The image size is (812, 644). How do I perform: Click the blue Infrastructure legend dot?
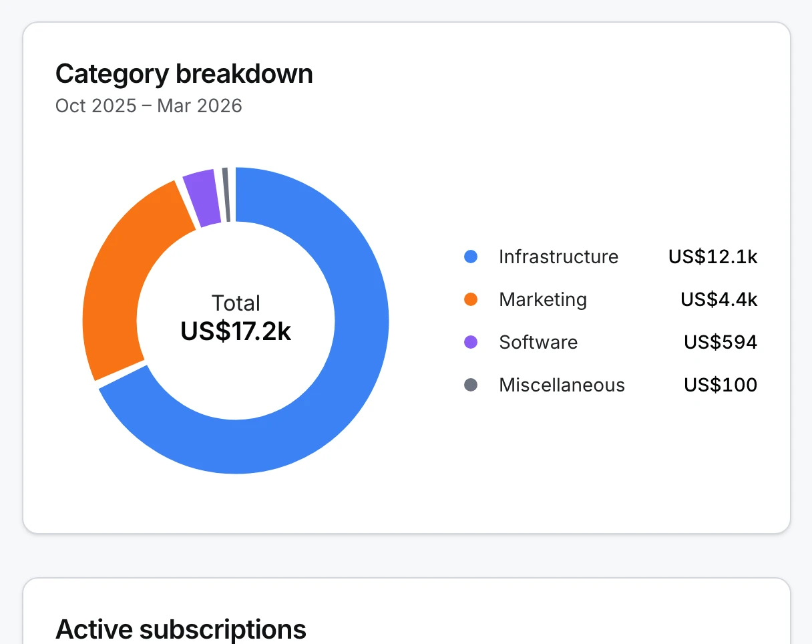pos(470,256)
